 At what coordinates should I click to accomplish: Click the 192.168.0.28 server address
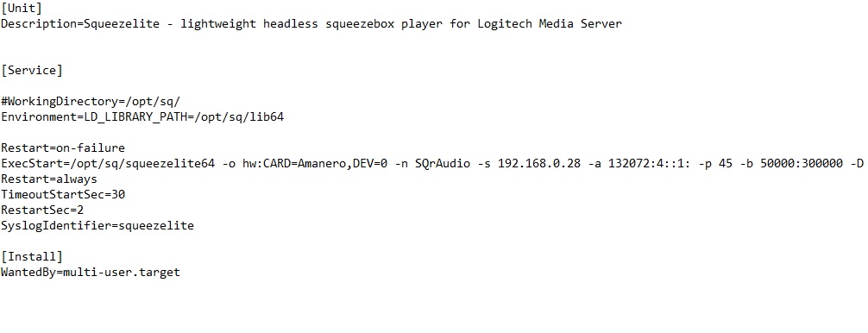coord(539,163)
